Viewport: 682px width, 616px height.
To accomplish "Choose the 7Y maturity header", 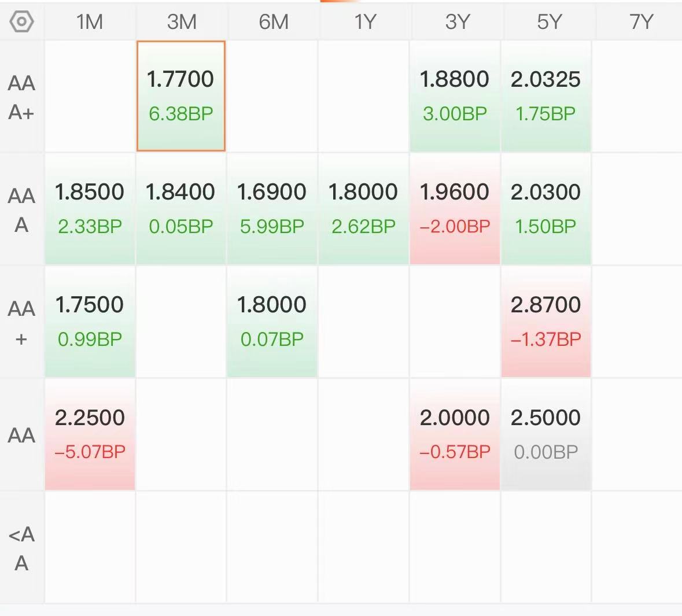I will pyautogui.click(x=640, y=22).
